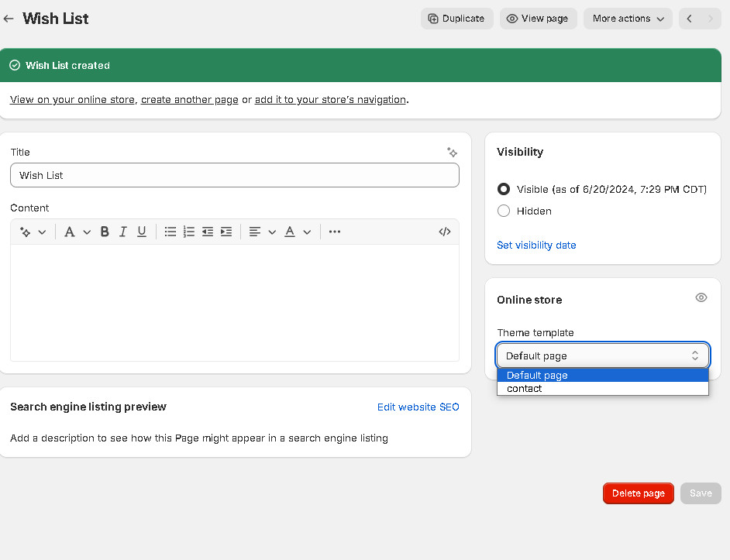Follow the View on your online store link
This screenshot has height=560, width=730.
click(72, 100)
